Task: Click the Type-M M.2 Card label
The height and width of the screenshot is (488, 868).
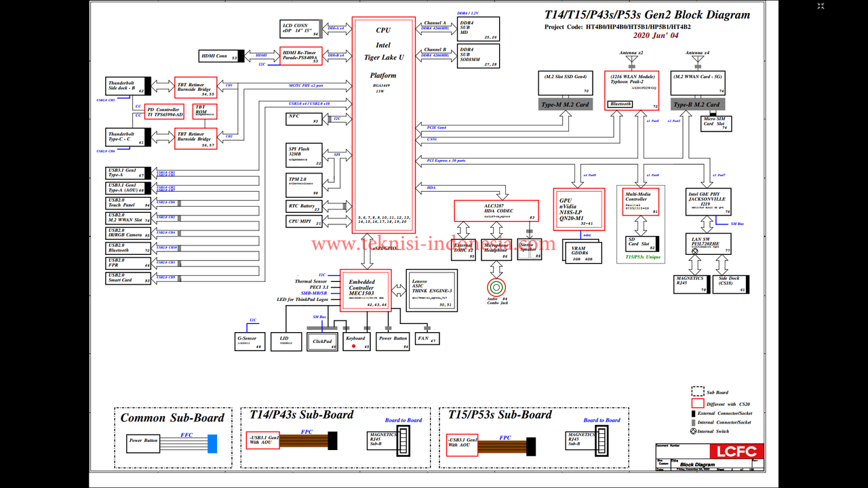Action: (x=566, y=104)
